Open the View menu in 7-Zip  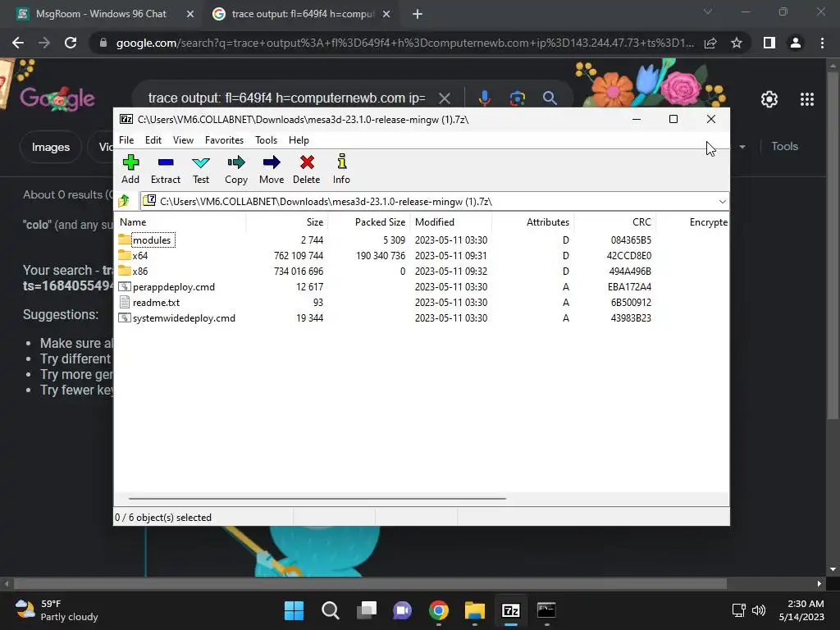[x=183, y=139]
